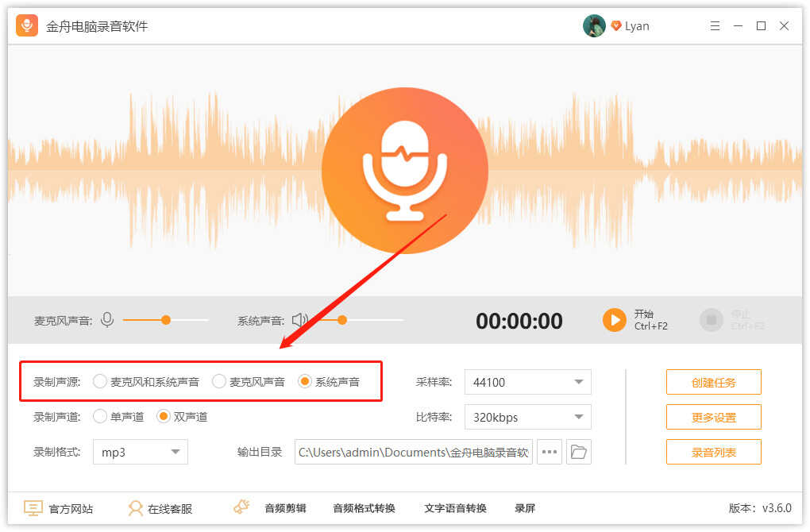
Task: Adjust the system sound volume slider handle
Action: pyautogui.click(x=342, y=320)
